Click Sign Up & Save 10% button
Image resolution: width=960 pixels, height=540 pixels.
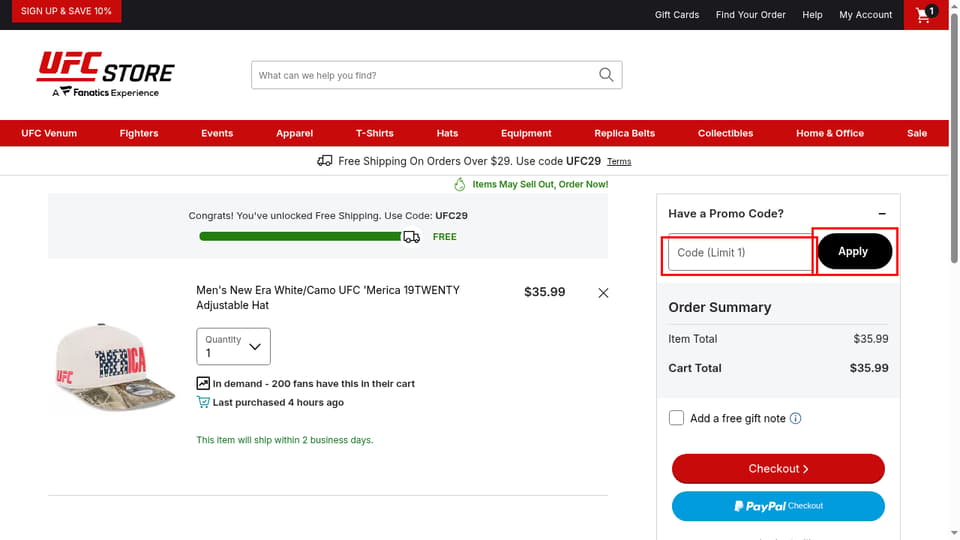point(66,11)
